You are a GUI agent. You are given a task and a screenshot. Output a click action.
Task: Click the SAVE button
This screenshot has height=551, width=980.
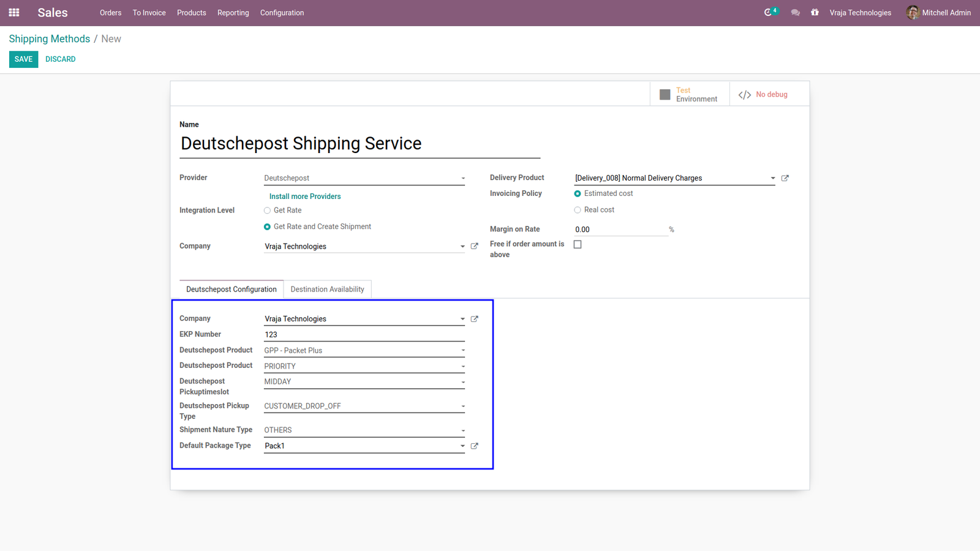23,59
